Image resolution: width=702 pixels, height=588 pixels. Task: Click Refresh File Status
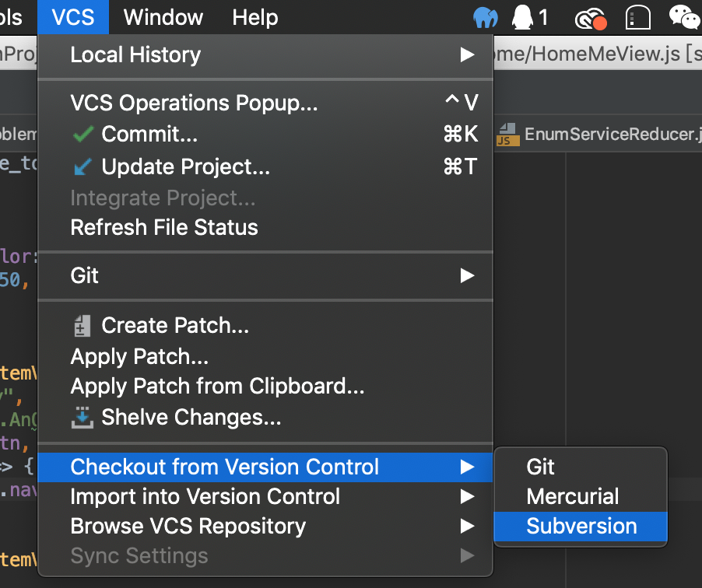pos(163,227)
